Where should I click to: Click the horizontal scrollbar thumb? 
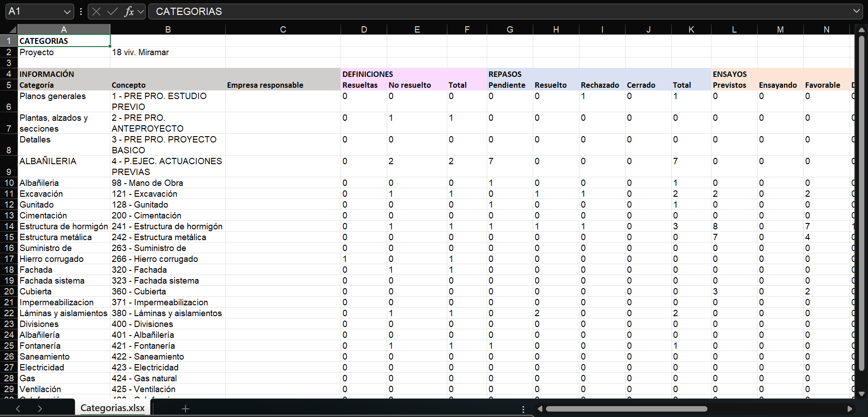coord(626,409)
